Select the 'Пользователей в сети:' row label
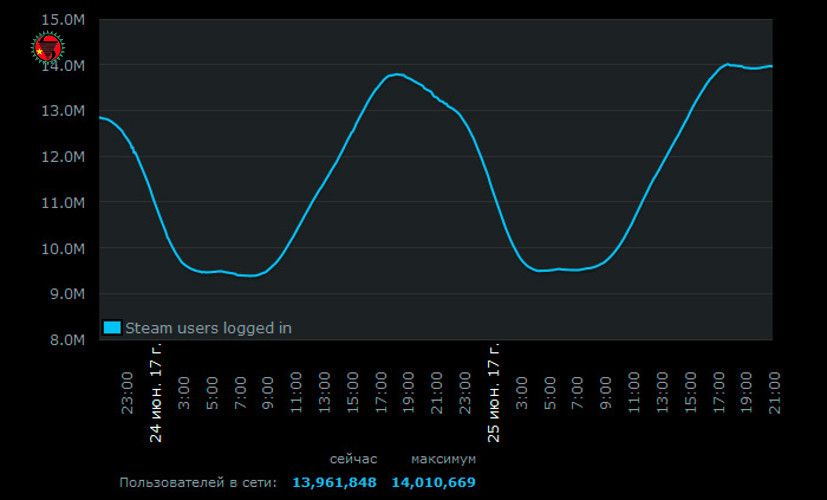The width and height of the screenshot is (827, 500). [198, 482]
